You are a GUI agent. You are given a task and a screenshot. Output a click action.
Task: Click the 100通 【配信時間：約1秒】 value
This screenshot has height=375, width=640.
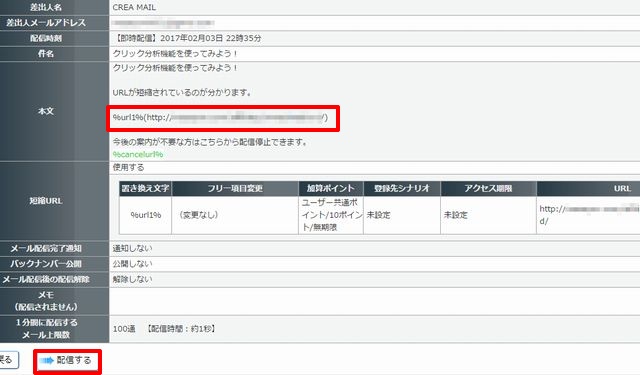pyautogui.click(x=164, y=328)
